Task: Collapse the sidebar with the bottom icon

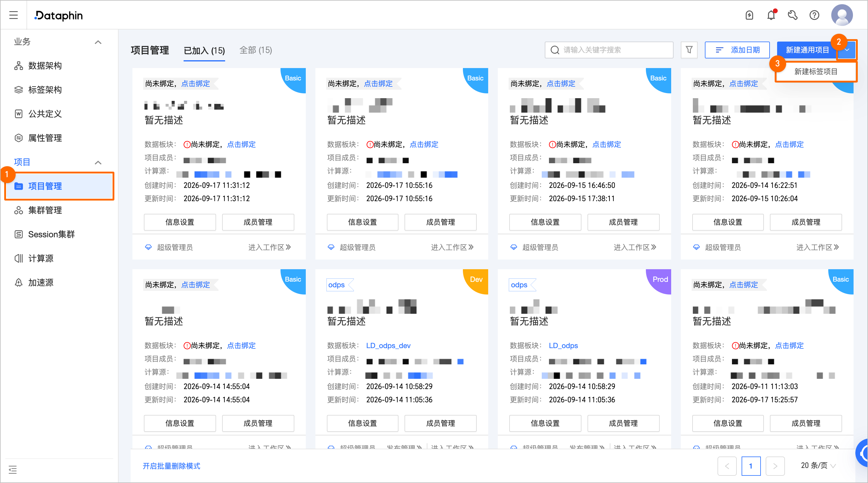Action: pyautogui.click(x=13, y=469)
